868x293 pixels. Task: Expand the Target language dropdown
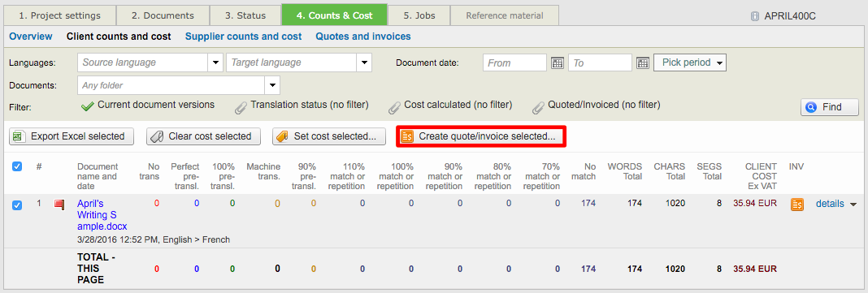pos(364,62)
